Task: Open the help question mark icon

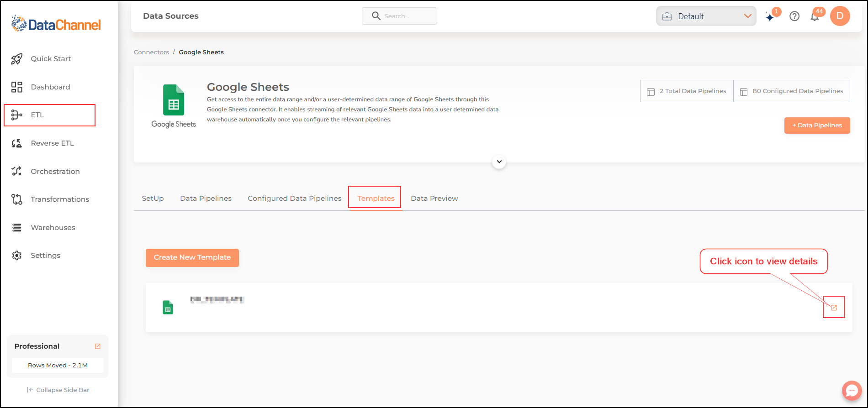Action: 794,16
